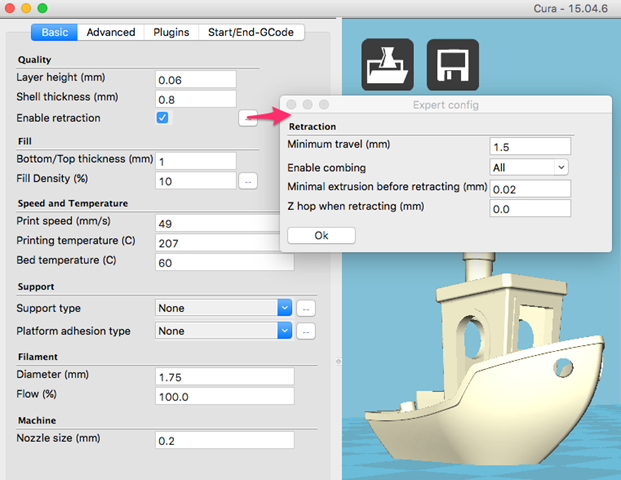The image size is (621, 480).
Task: Open the Enable retraction expert settings button
Action: (248, 118)
